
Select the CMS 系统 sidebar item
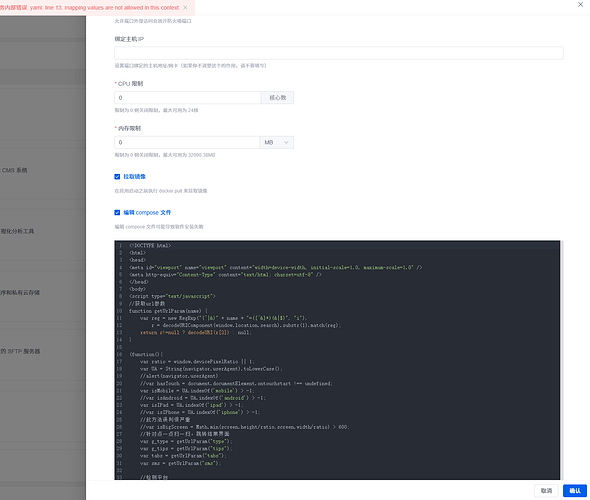[14, 170]
